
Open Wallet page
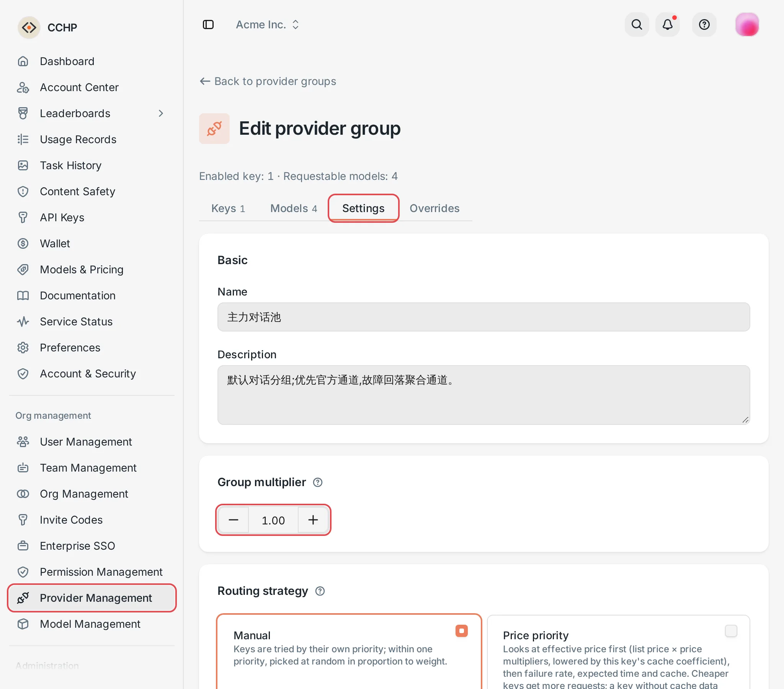[91, 243]
